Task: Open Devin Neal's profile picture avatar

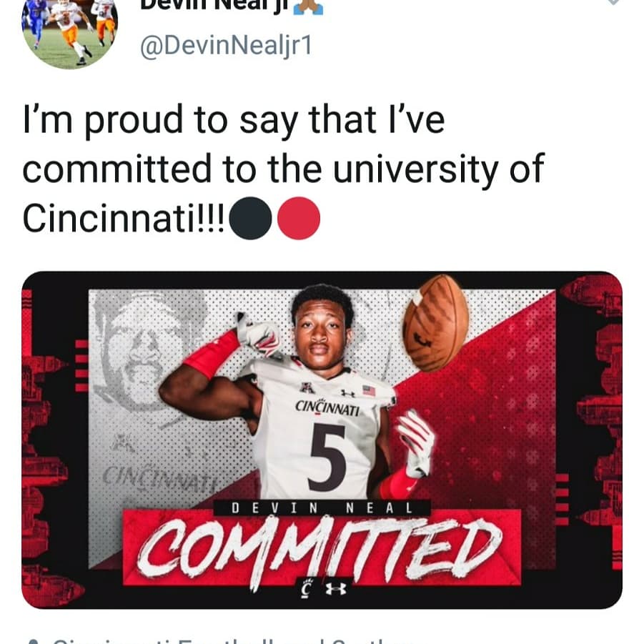Action: click(x=70, y=28)
